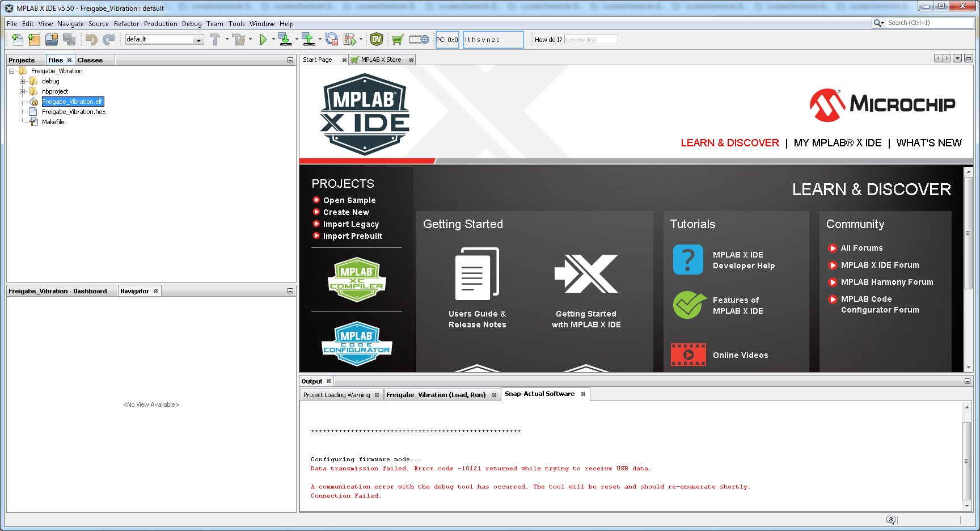The image size is (980, 531).
Task: Open the Navigate menu
Action: tap(70, 24)
